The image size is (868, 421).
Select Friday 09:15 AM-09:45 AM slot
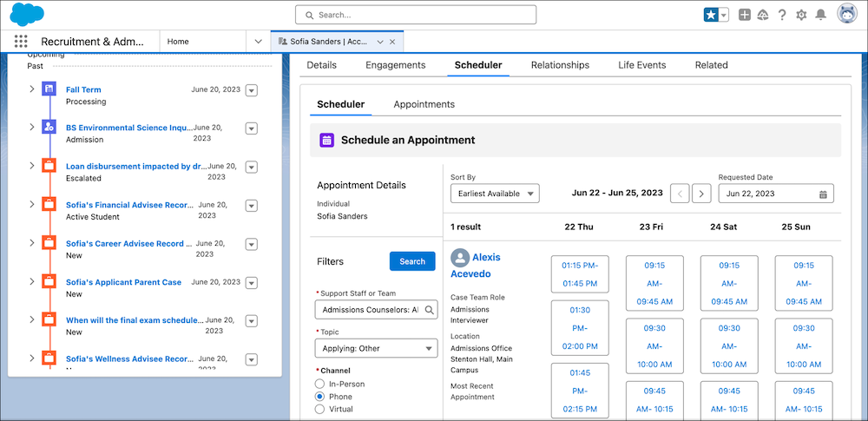[654, 284]
